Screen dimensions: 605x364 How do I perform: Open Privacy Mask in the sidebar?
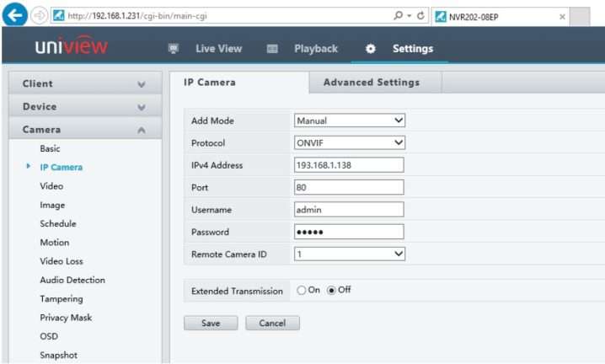(x=66, y=318)
